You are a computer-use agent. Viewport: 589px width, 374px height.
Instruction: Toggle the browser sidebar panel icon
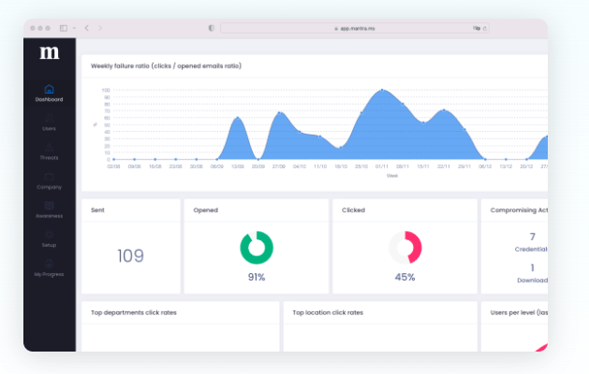[63, 28]
